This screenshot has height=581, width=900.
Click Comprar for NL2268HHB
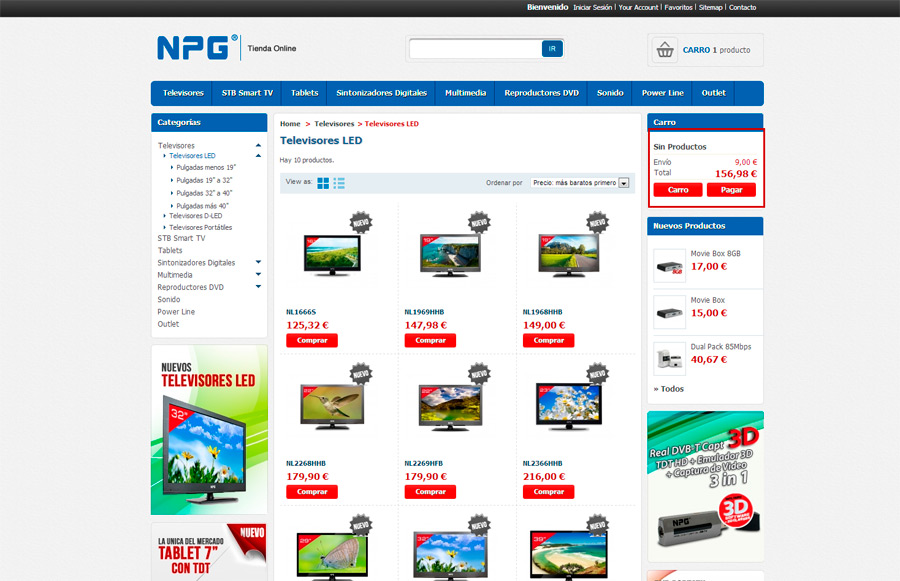click(x=312, y=492)
